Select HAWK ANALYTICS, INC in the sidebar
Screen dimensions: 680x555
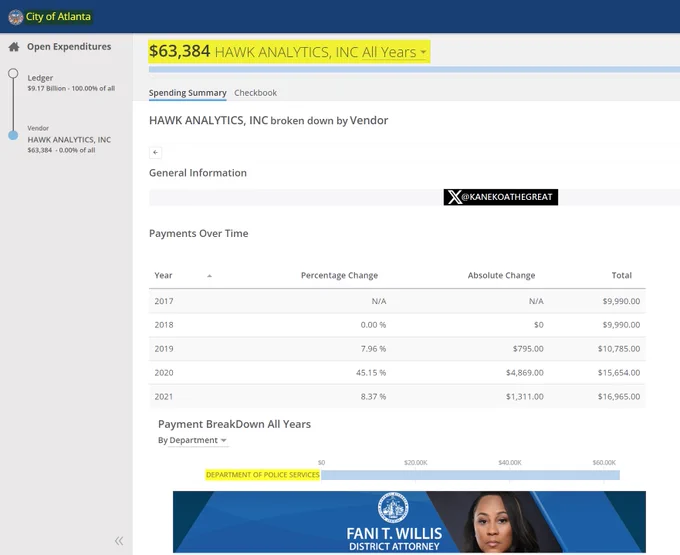[x=69, y=140]
